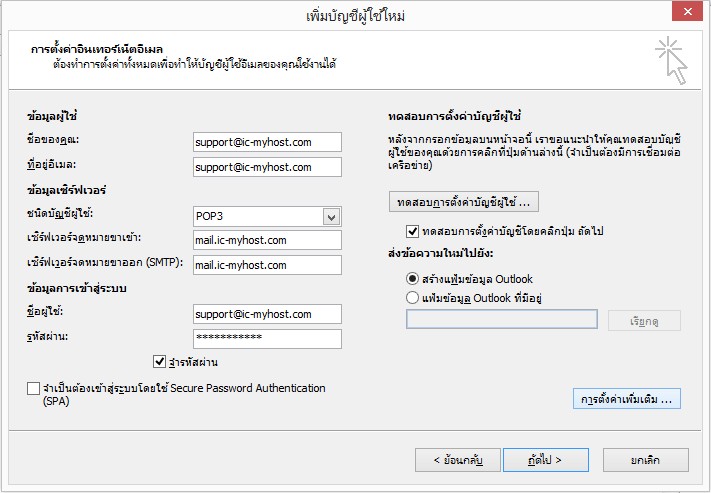Click the existing data file path box
711x493 pixels.
pos(501,320)
